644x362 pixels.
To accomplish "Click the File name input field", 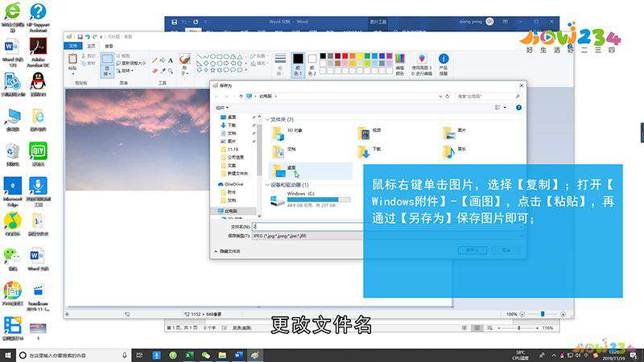I will (388, 227).
